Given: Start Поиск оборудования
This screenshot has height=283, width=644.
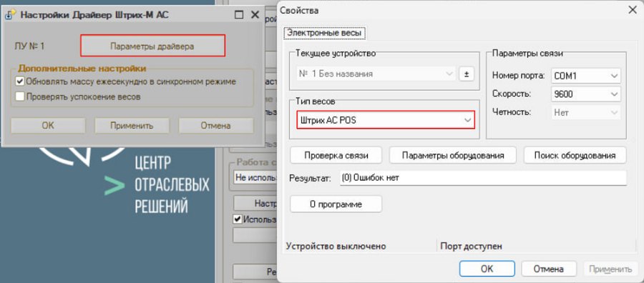Looking at the screenshot, I should click(575, 156).
